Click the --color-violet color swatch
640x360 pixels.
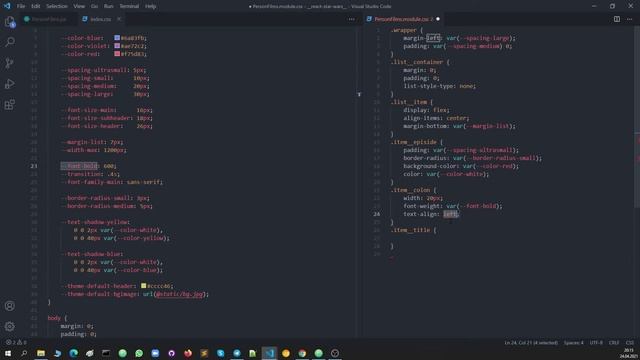click(x=117, y=46)
